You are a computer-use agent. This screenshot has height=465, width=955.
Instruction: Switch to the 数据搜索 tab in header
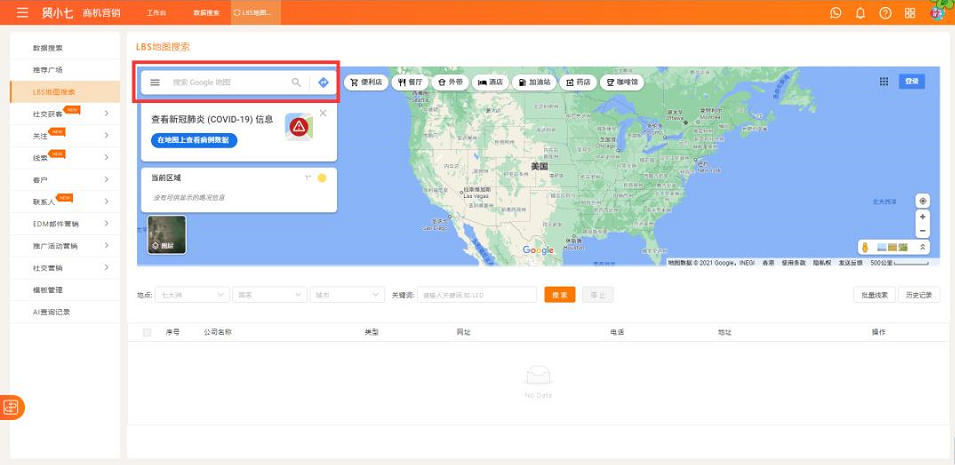pos(206,13)
